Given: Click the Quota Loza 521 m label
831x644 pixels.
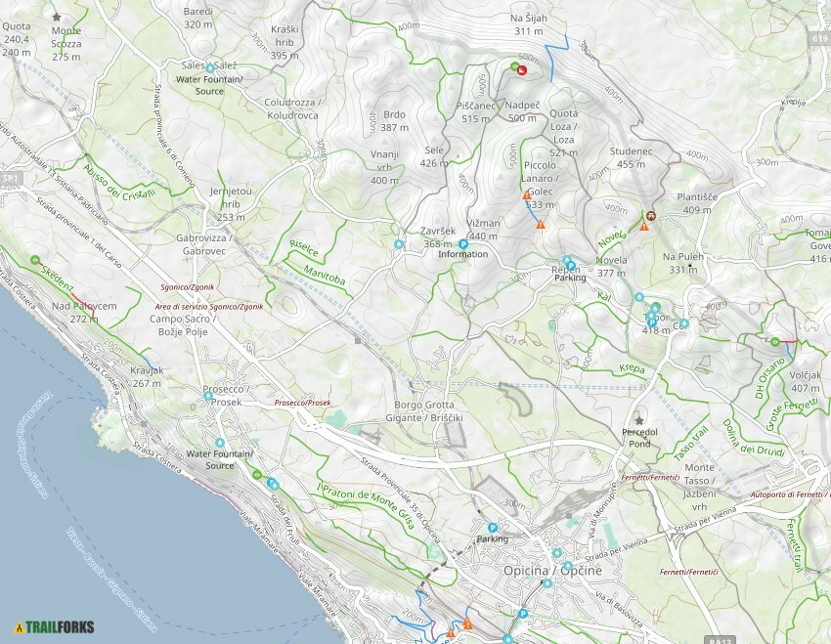Looking at the screenshot, I should (563, 133).
